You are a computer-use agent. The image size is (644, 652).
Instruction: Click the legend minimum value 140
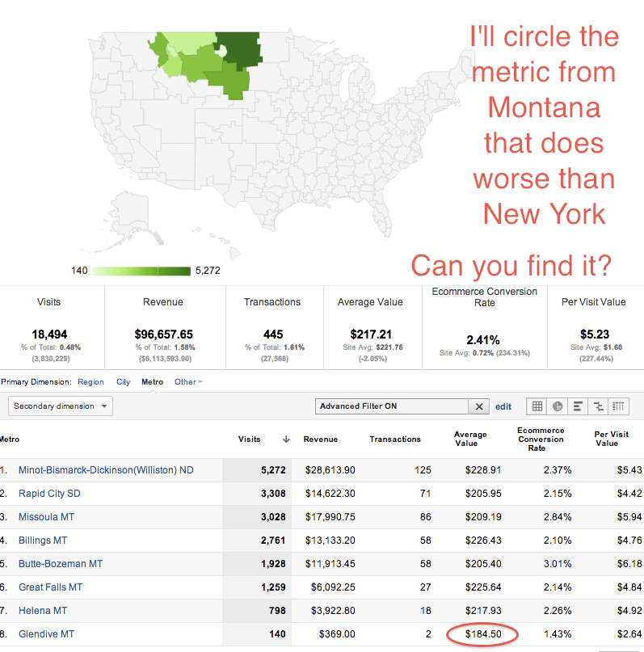coord(79,271)
